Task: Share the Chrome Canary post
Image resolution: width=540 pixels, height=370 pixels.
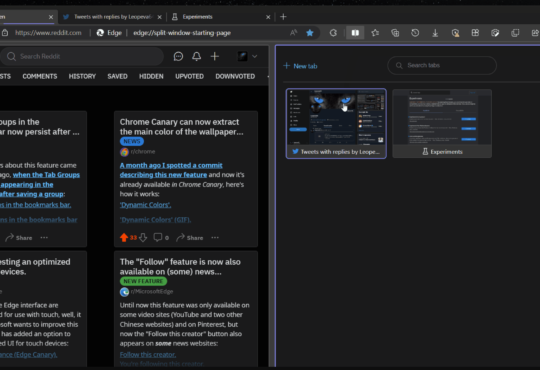Action: pyautogui.click(x=189, y=237)
